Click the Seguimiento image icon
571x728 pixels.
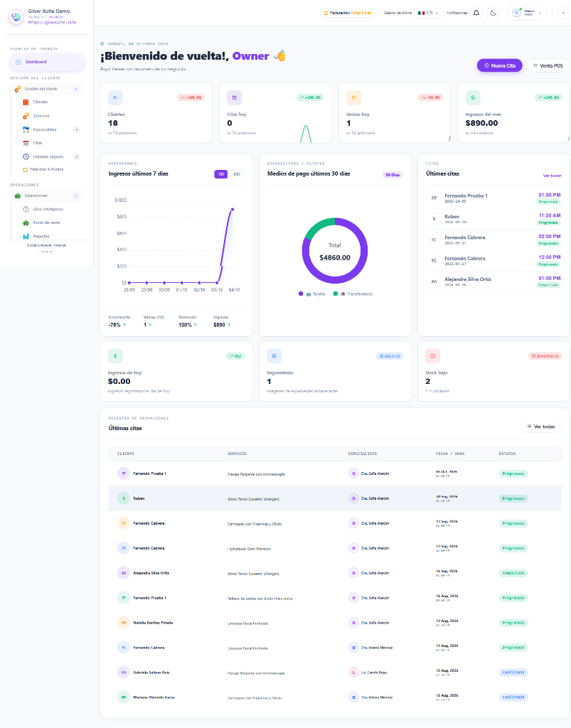tap(274, 355)
